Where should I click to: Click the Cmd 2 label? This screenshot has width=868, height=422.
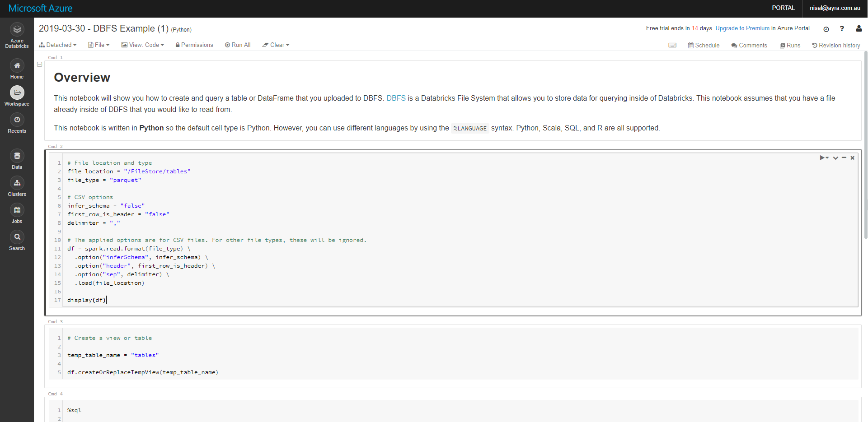[56, 147]
